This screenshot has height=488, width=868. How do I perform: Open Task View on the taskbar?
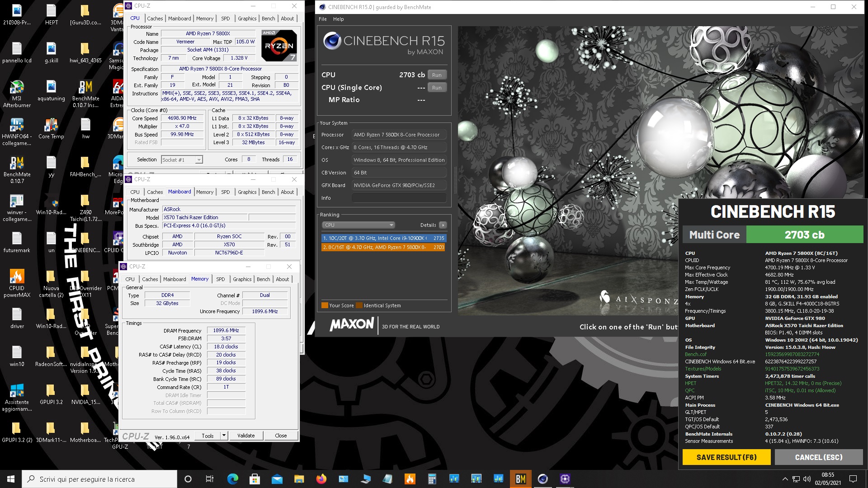coord(209,479)
